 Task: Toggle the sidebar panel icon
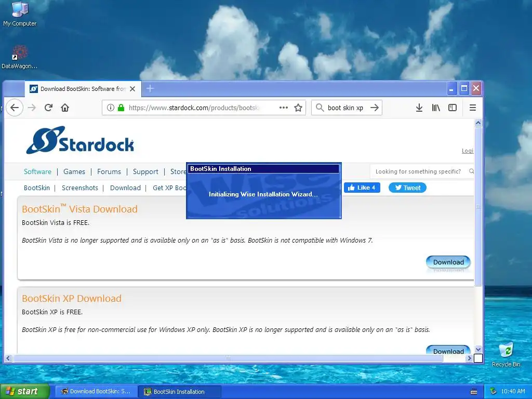click(453, 108)
